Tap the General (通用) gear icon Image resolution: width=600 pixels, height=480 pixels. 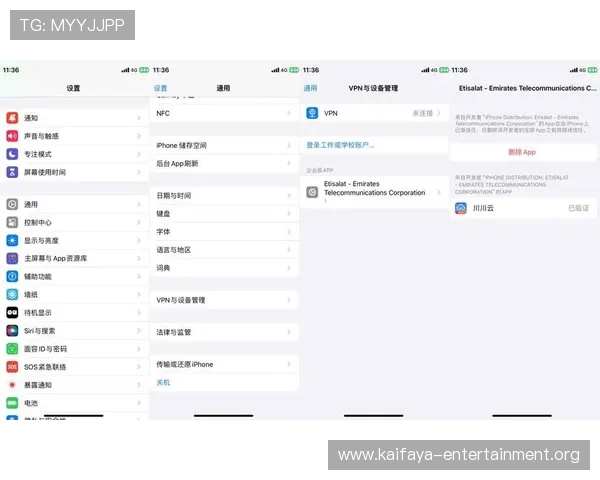(x=12, y=204)
